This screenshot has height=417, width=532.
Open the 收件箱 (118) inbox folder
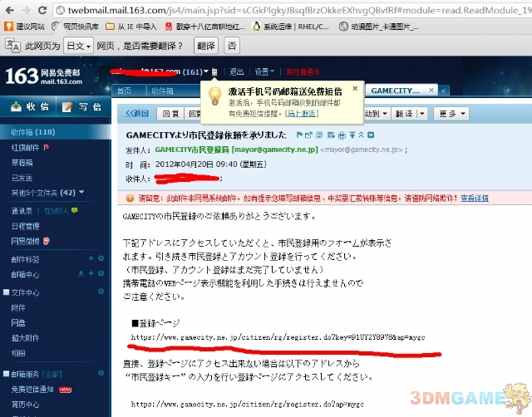pos(33,132)
